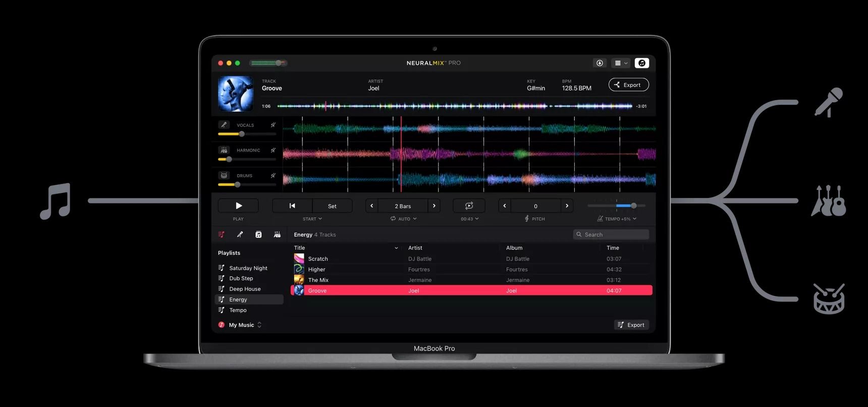
Task: Shorten the loop with the left arrow beside 2 Bars
Action: (x=372, y=206)
